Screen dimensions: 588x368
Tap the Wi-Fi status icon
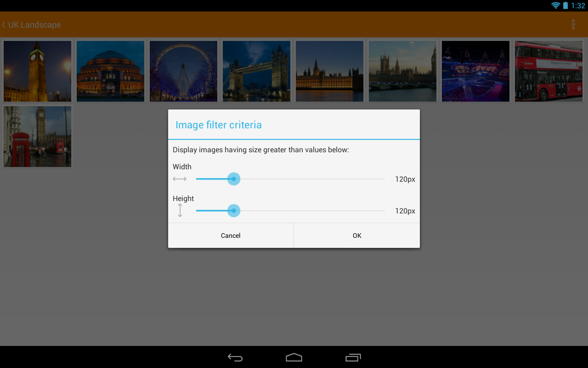pos(556,6)
